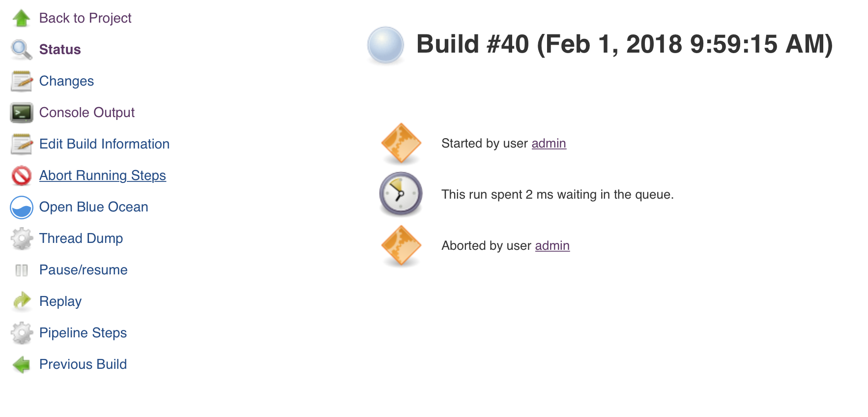Click the build status ball icon
The width and height of the screenshot is (868, 417).
coord(385,45)
